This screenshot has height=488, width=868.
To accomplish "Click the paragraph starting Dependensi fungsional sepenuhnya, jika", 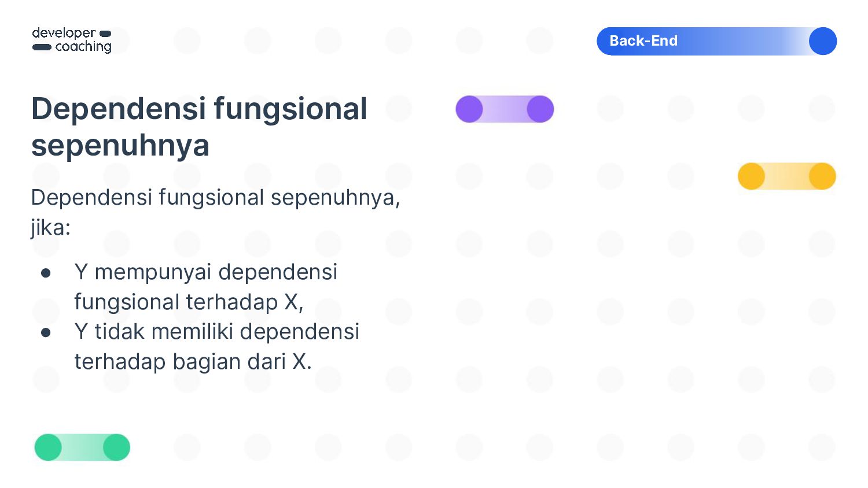I will (215, 212).
